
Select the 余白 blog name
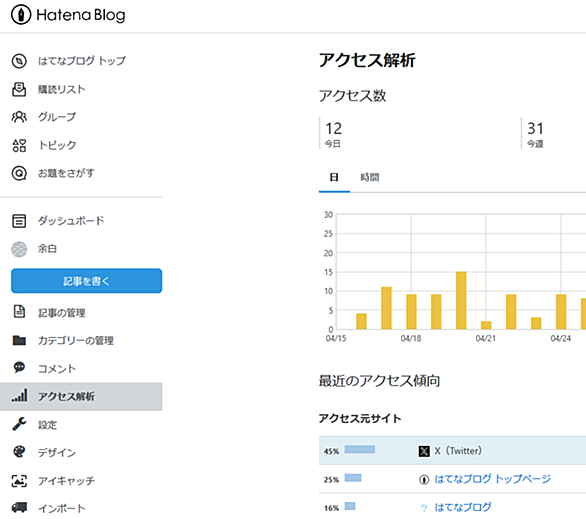click(x=47, y=248)
